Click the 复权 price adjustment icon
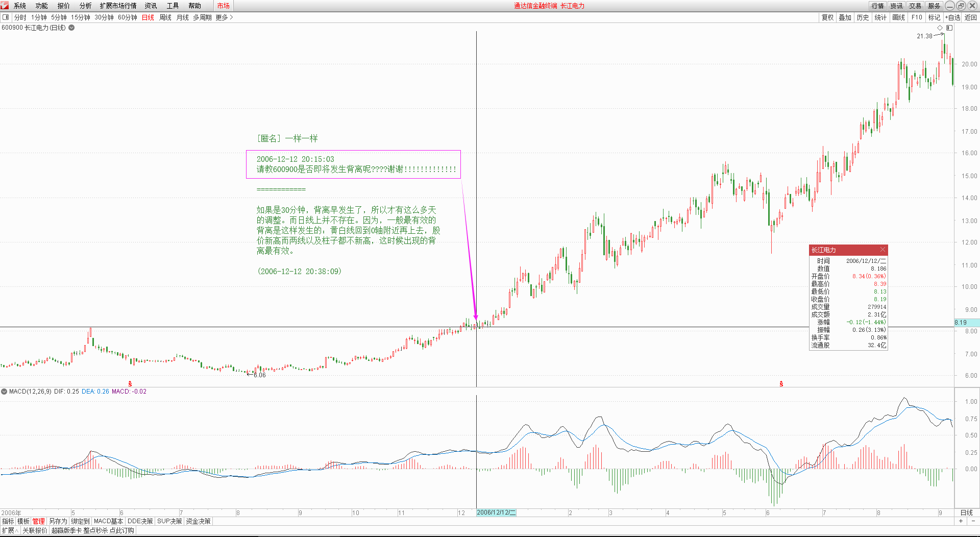The height and width of the screenshot is (537, 980). pos(827,17)
